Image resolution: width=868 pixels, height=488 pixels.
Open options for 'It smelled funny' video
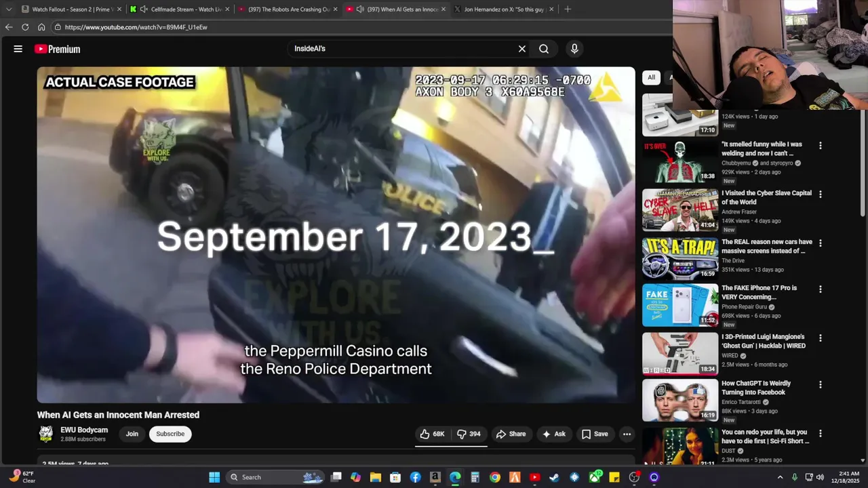821,146
